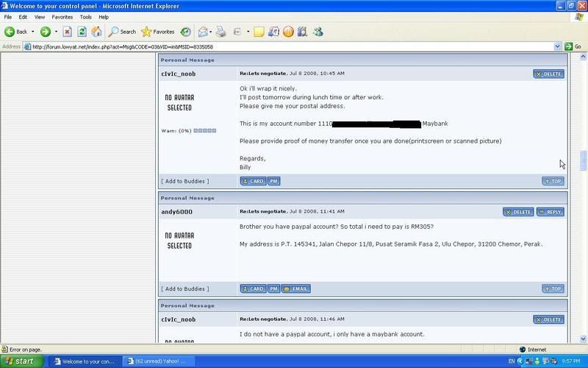This screenshot has width=588, height=368.
Task: Go to the Home page icon
Action: (96, 32)
